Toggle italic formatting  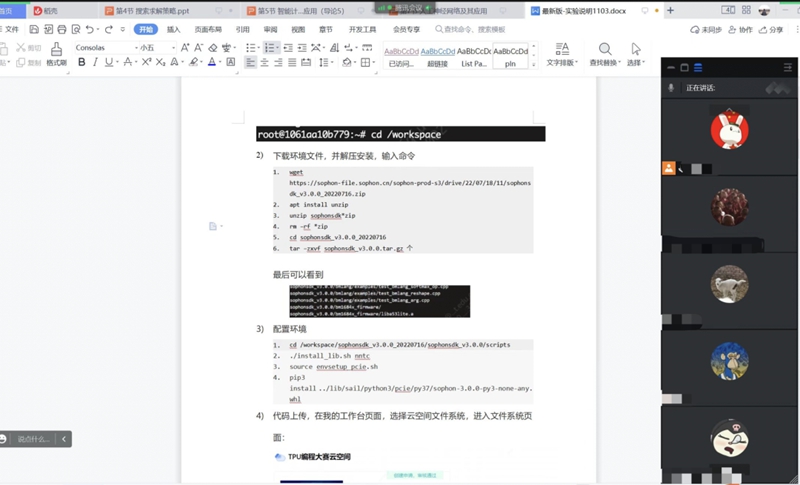coord(96,62)
